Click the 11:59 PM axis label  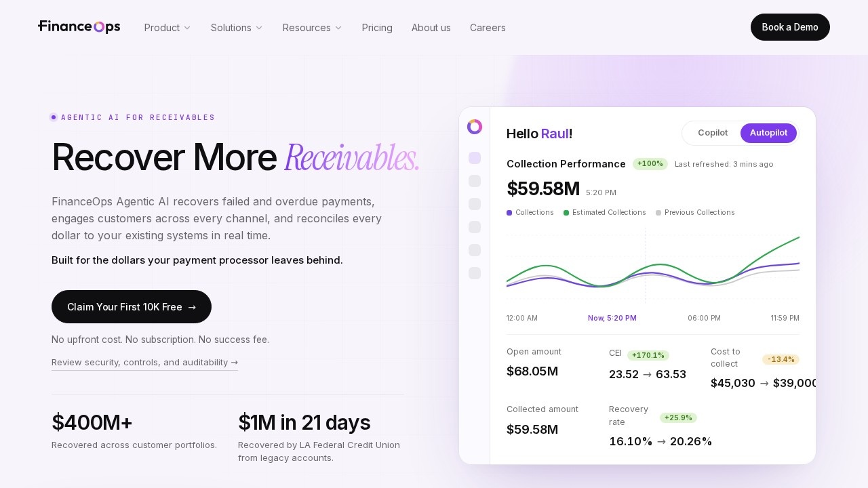[x=785, y=318]
